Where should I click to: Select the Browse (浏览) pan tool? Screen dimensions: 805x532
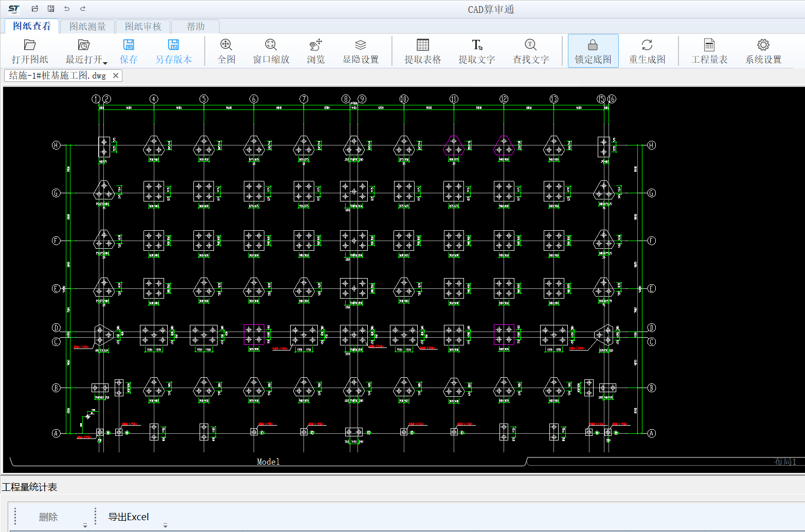click(316, 45)
